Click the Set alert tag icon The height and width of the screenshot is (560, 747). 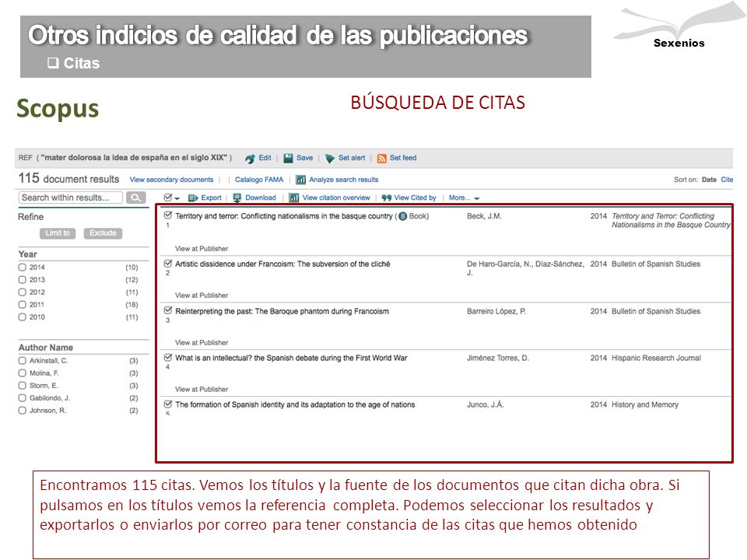click(x=330, y=159)
